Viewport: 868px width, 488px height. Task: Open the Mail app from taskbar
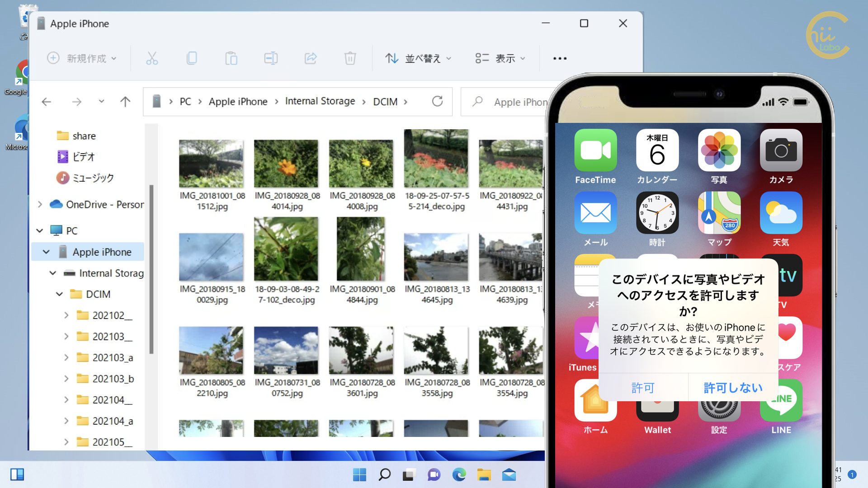click(x=509, y=475)
